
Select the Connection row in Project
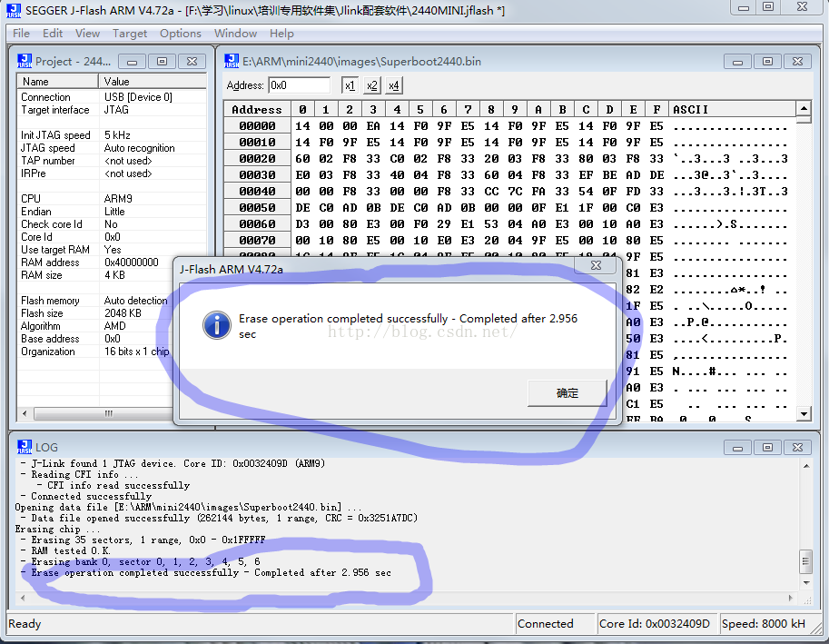[x=112, y=97]
